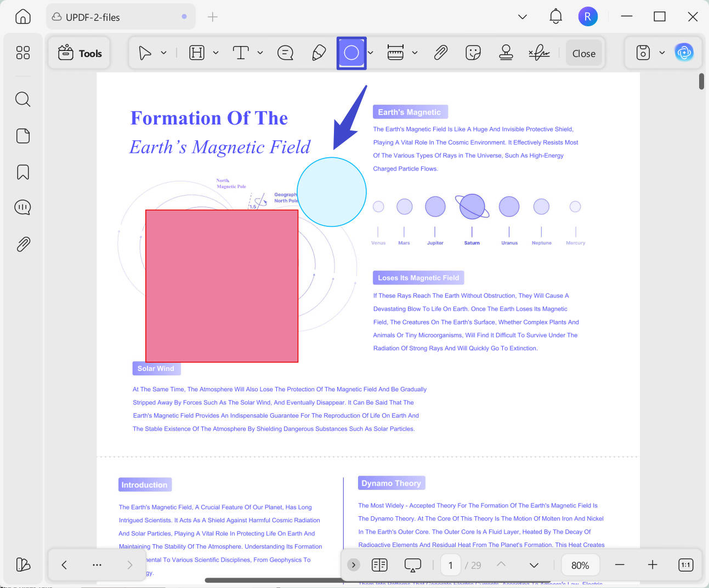Click the Formation Of The title text

[209, 118]
